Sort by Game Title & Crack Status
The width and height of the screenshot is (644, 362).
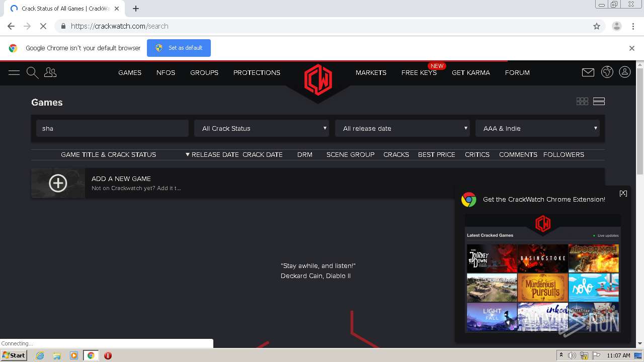[108, 154]
